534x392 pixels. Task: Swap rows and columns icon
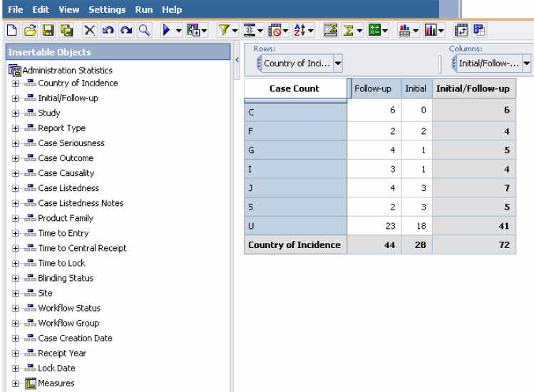point(461,31)
